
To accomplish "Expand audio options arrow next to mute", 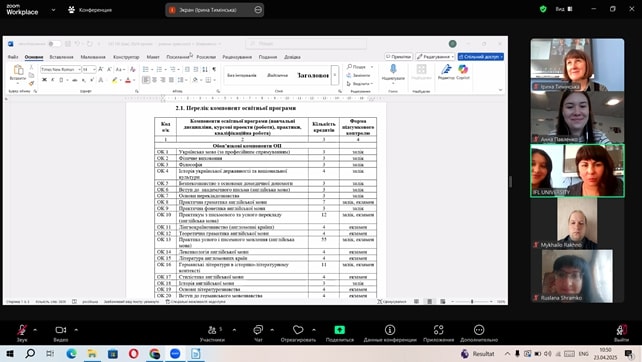I will pos(35,329).
